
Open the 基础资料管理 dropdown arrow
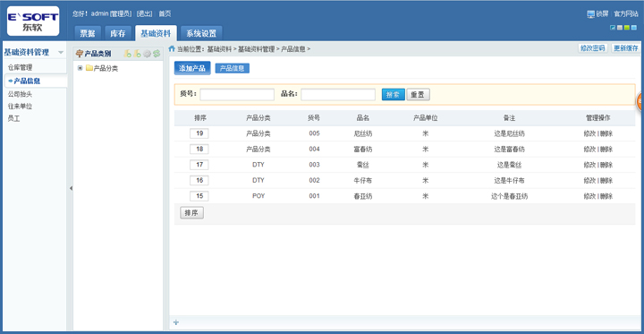click(61, 52)
